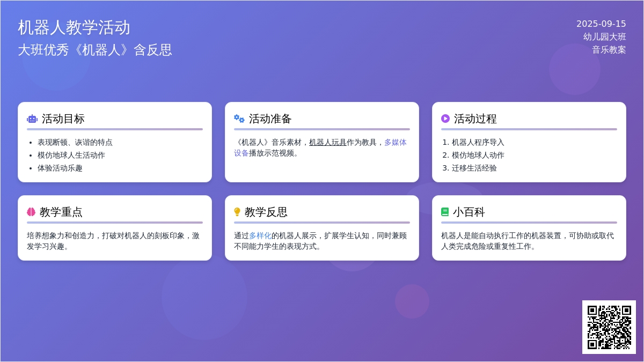This screenshot has height=362, width=644.
Task: Select the main title 机器人教学活动
Action: tap(74, 27)
